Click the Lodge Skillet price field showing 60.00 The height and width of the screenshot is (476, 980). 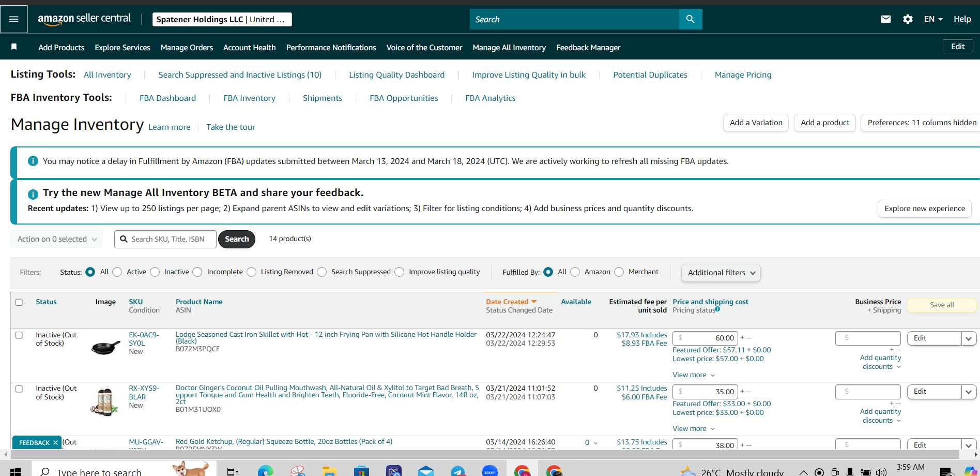[x=705, y=338]
